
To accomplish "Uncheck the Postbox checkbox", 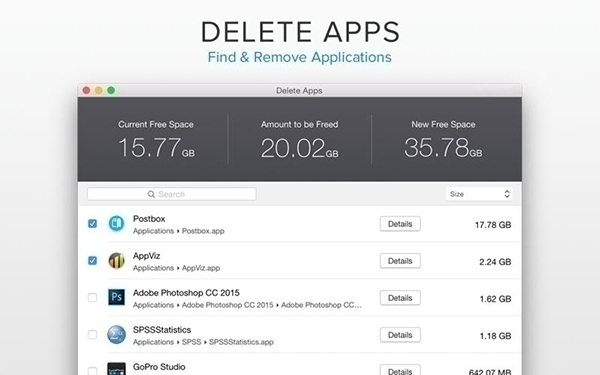I will tap(92, 223).
